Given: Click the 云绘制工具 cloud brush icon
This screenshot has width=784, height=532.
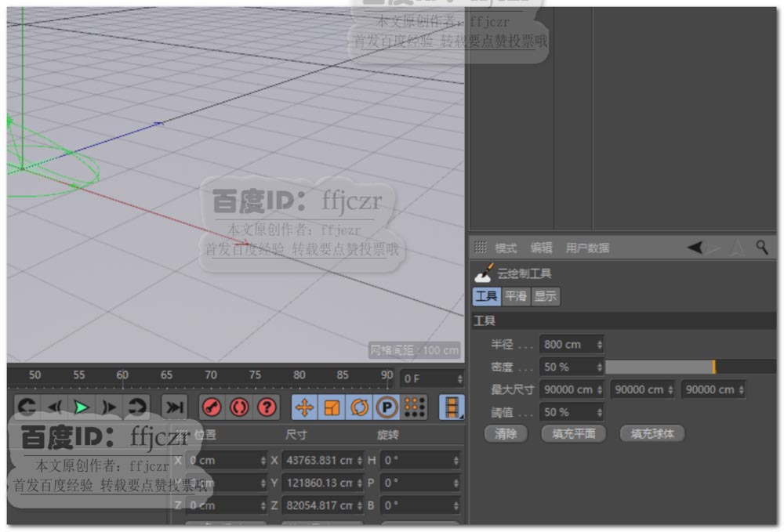Looking at the screenshot, I should pos(484,273).
